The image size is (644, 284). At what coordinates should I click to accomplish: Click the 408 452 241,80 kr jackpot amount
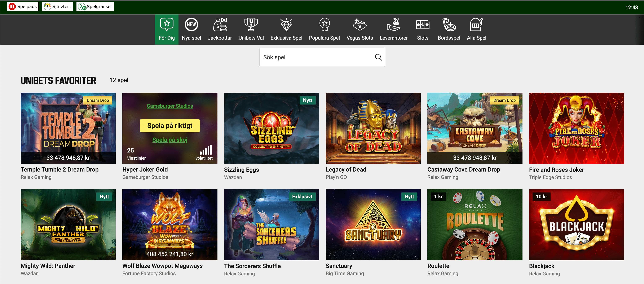[170, 254]
